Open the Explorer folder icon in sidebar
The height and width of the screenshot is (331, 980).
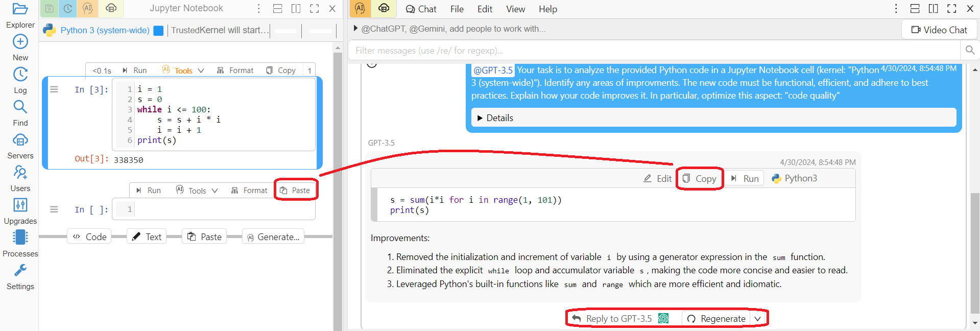(x=20, y=9)
